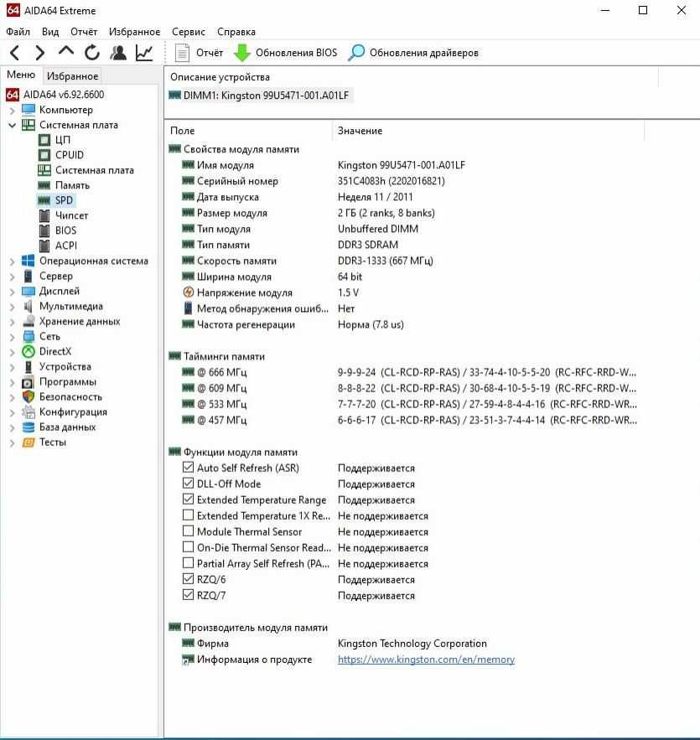Image resolution: width=700 pixels, height=740 pixels.
Task: Open the Файл menu
Action: (x=18, y=32)
